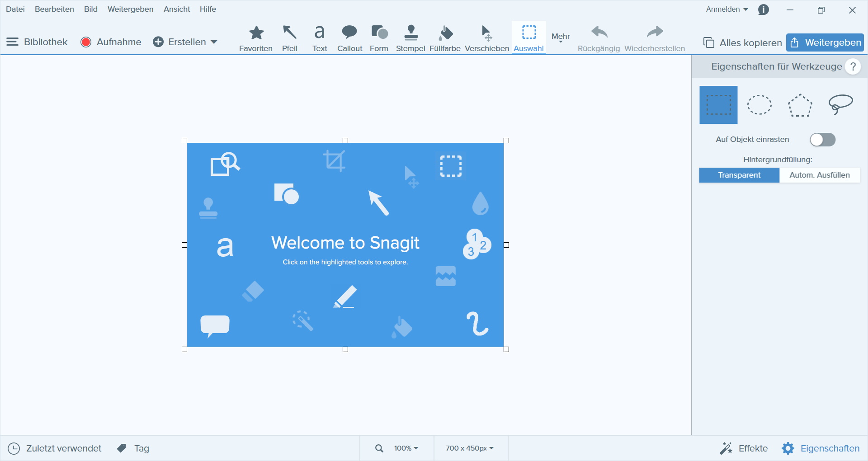868x461 pixels.
Task: Switch background fill to Autom. Ausfüllen
Action: [x=819, y=175]
